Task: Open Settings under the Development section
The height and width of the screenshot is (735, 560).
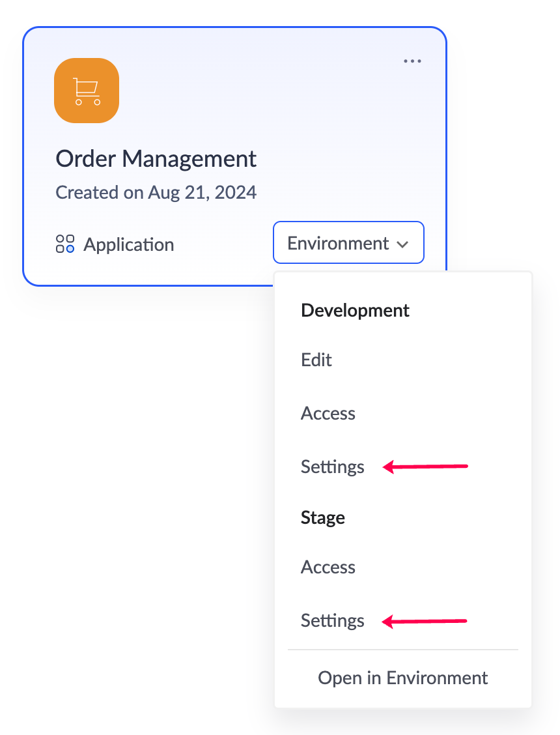Action: pyautogui.click(x=332, y=467)
